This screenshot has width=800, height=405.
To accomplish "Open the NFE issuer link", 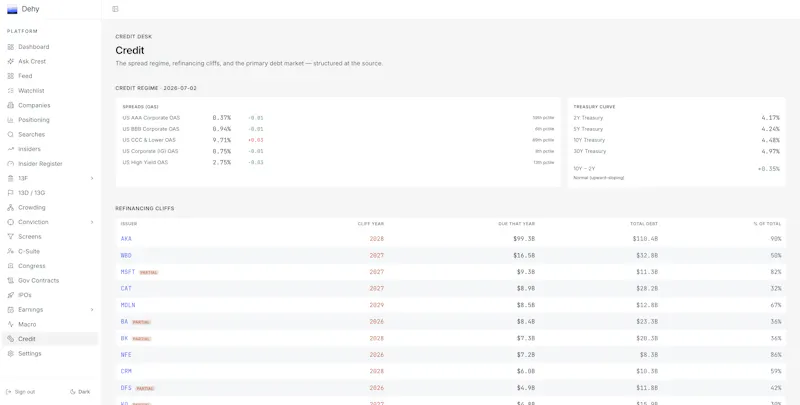I will (x=126, y=355).
